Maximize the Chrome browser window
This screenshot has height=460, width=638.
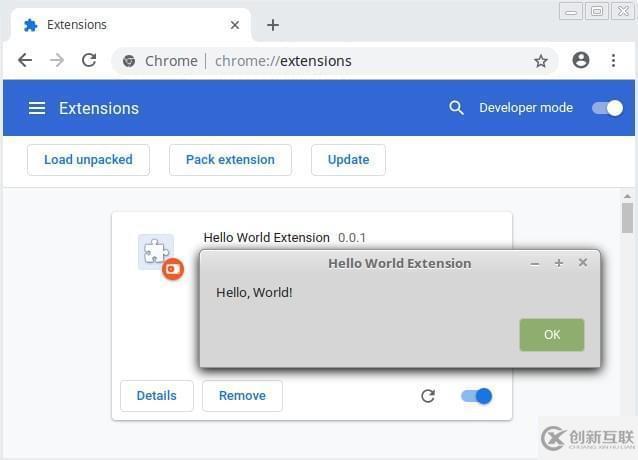coord(597,11)
